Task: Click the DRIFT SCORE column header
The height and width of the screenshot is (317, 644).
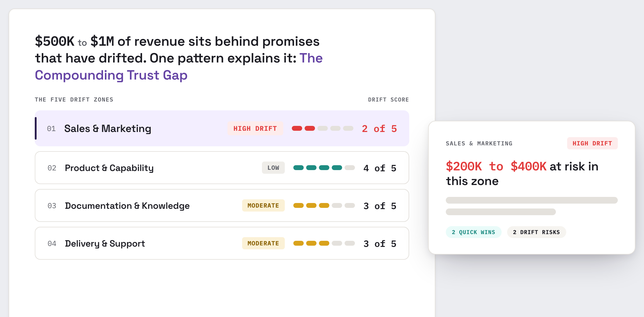Action: (388, 100)
